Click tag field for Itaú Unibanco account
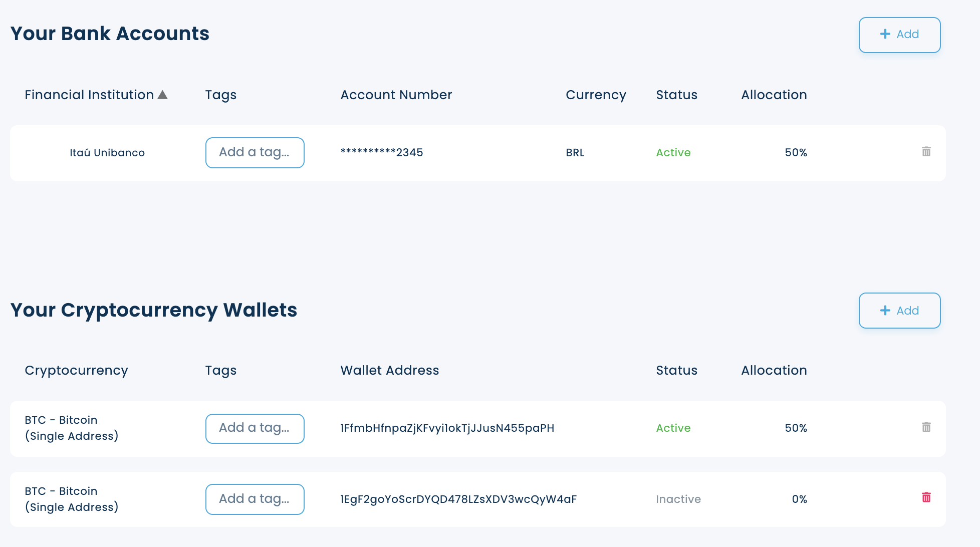This screenshot has height=547, width=980. (255, 152)
